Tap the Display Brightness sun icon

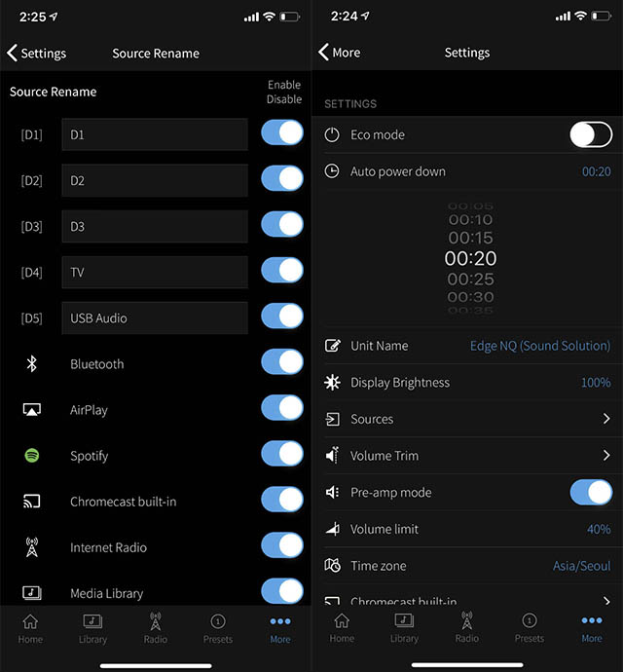click(333, 383)
